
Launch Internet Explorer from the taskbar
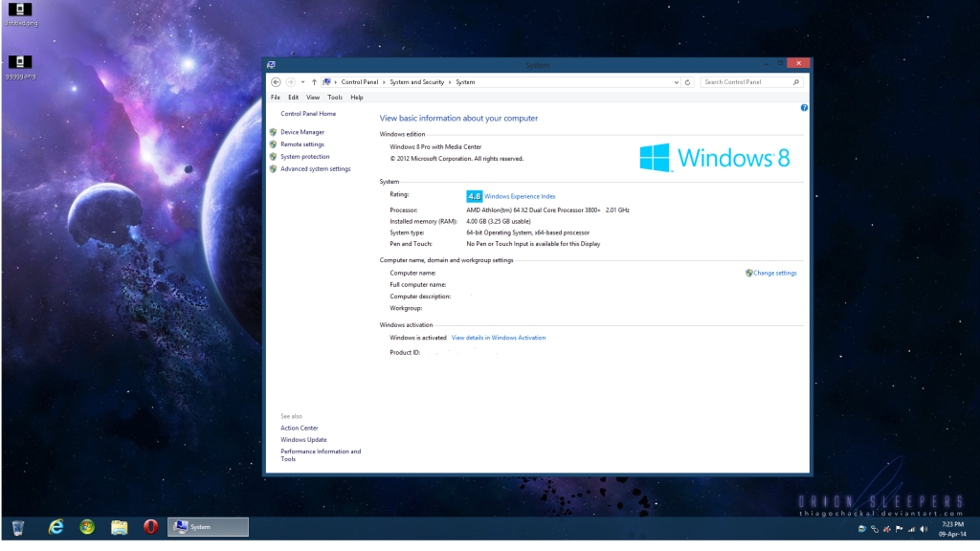pos(56,527)
